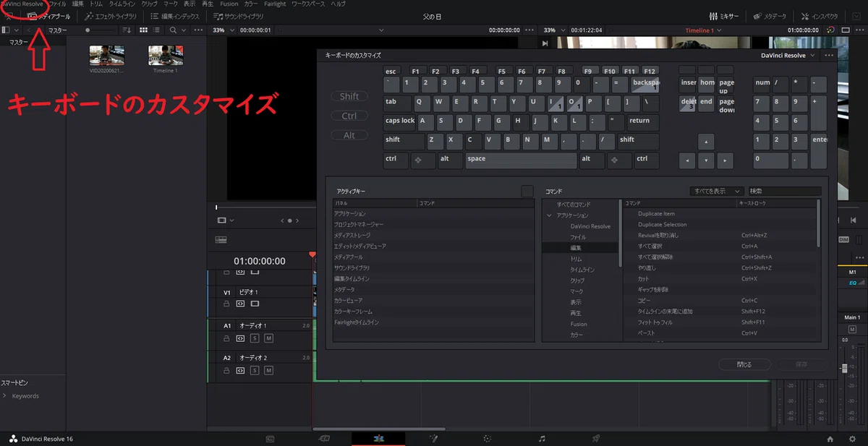Click the media pool search icon
Image resolution: width=868 pixels, height=446 pixels.
point(173,30)
